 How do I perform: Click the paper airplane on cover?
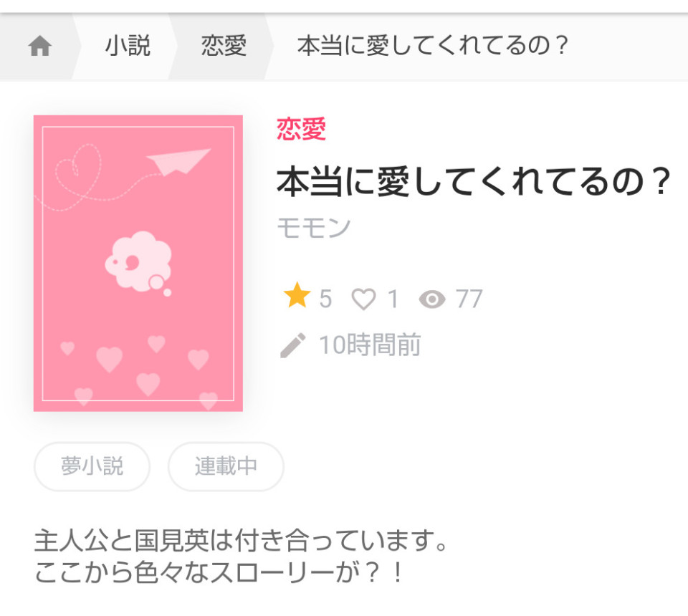[x=178, y=161]
